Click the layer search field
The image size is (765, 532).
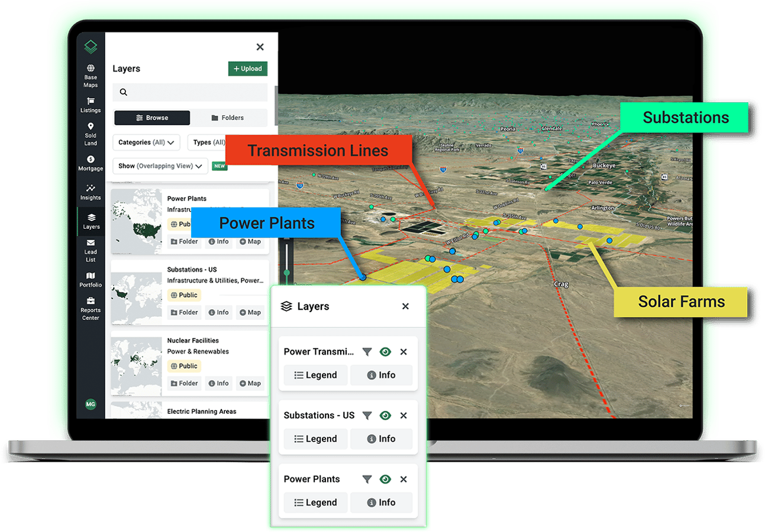tap(190, 92)
